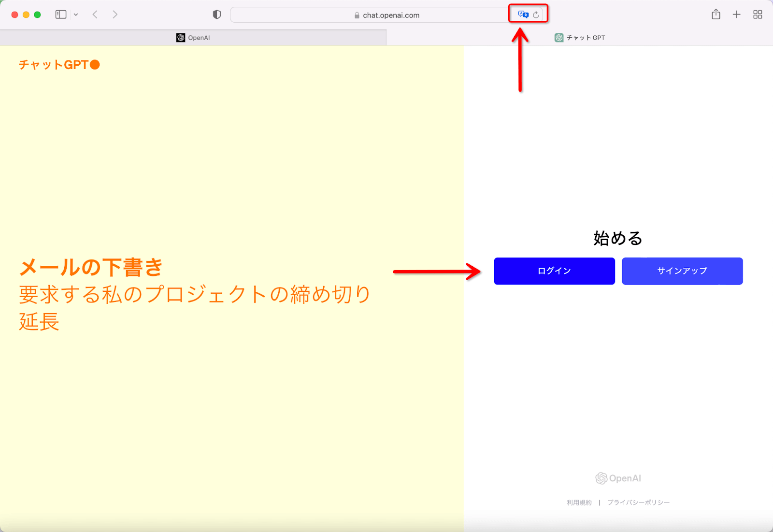Open the sidebar options dropdown chevron
The image size is (773, 532).
(76, 15)
